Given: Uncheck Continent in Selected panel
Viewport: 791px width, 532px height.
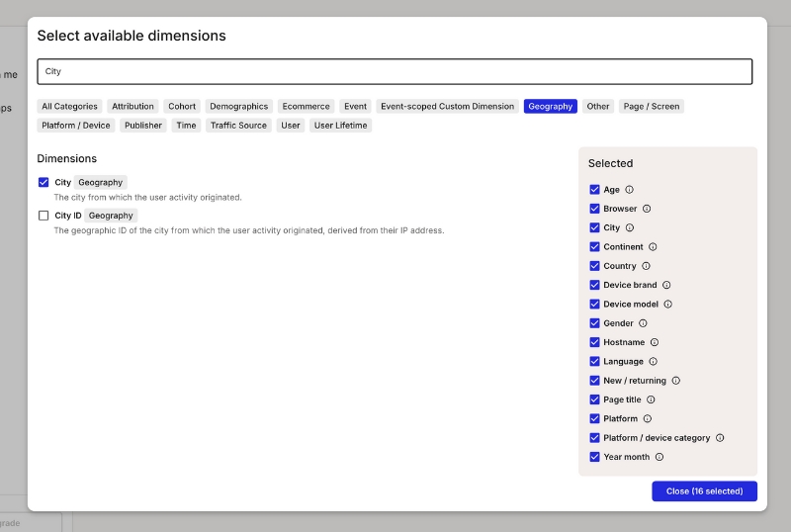Looking at the screenshot, I should (x=595, y=247).
